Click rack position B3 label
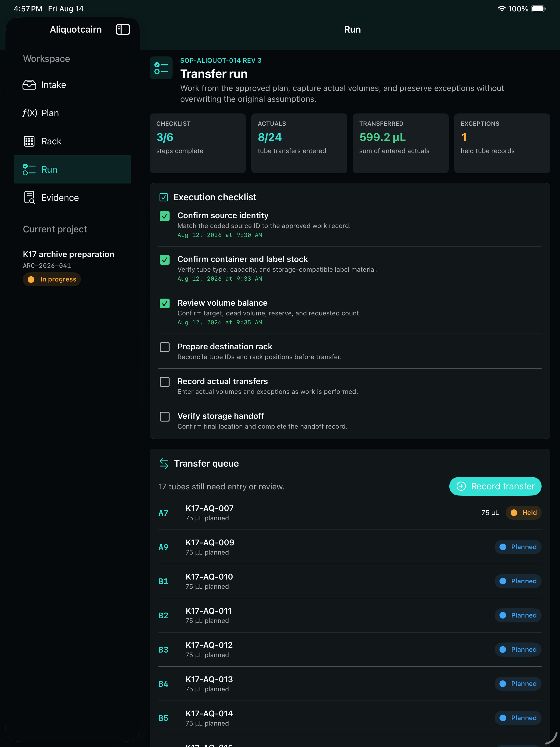This screenshot has width=560, height=747. tap(163, 650)
